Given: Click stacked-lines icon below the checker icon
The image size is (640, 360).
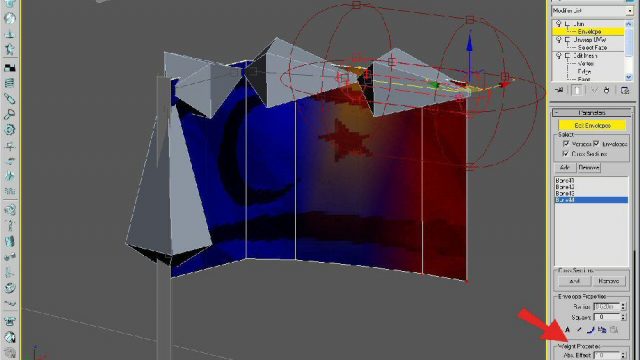Looking at the screenshot, I should [x=10, y=83].
